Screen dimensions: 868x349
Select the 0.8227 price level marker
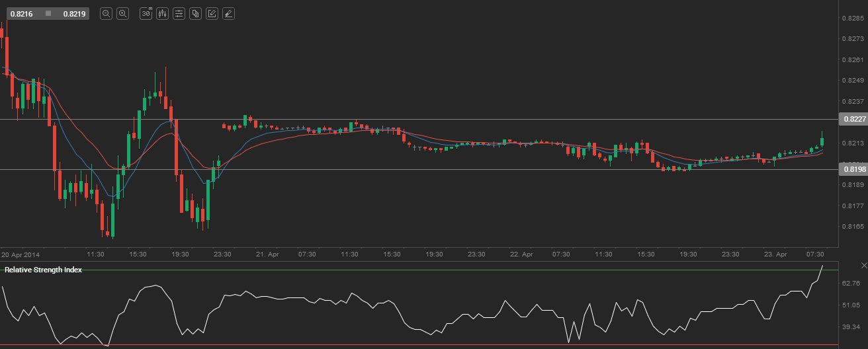click(853, 119)
